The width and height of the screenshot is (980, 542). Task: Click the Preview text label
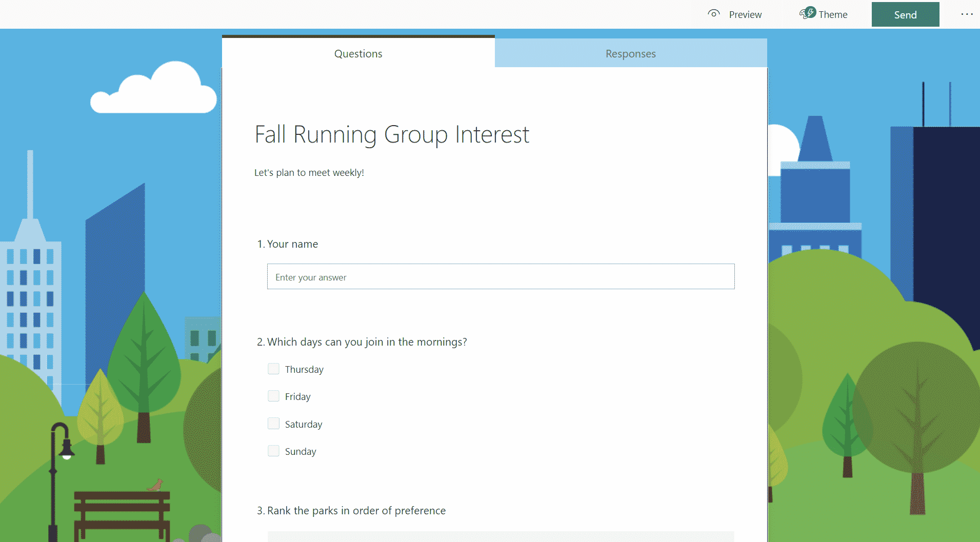745,15
